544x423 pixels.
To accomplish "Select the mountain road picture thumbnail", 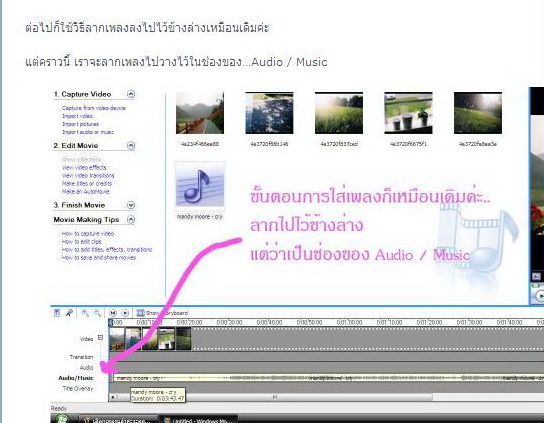I will [200, 113].
